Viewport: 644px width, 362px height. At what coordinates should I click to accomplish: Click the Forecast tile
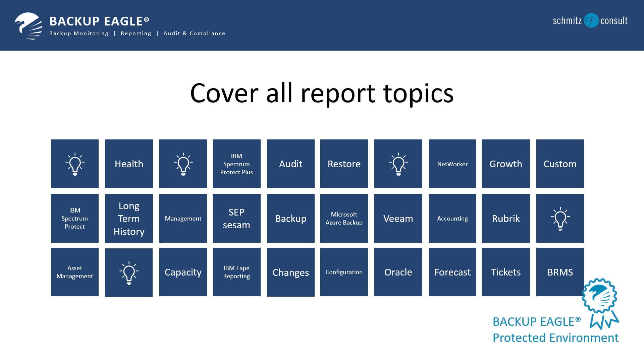pos(452,272)
